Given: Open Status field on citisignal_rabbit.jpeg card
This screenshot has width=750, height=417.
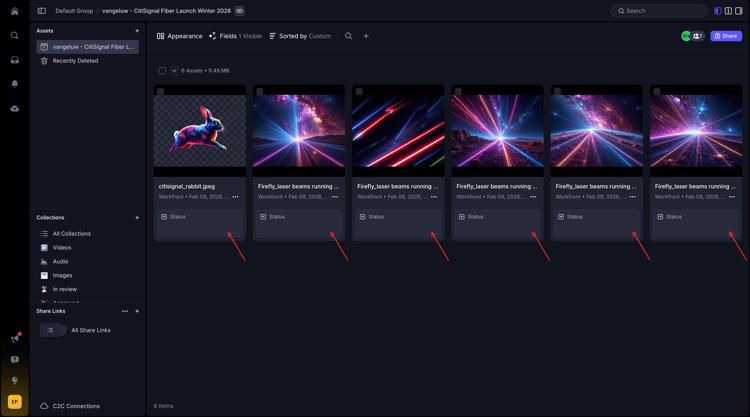Looking at the screenshot, I should [199, 223].
